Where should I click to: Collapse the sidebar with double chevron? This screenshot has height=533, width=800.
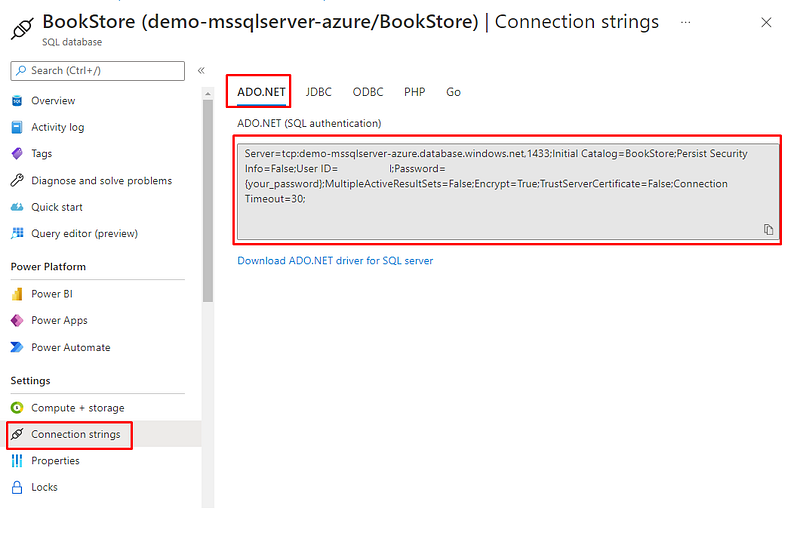tap(201, 70)
